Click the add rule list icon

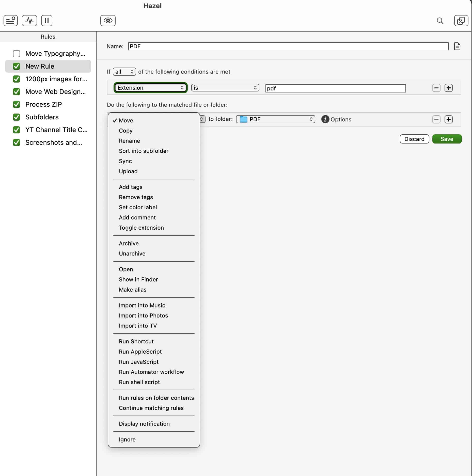pyautogui.click(x=11, y=21)
